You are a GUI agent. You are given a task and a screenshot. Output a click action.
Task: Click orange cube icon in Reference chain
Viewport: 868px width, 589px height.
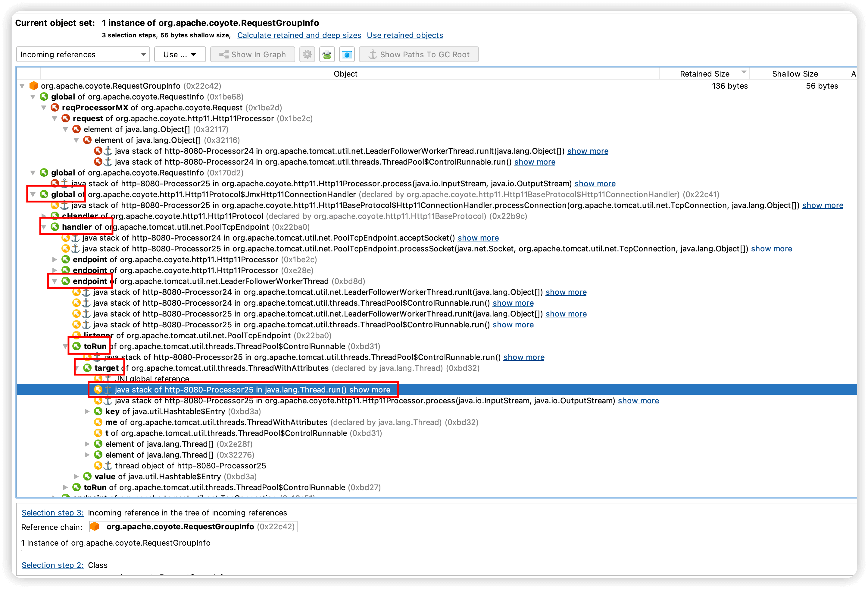pyautogui.click(x=95, y=527)
